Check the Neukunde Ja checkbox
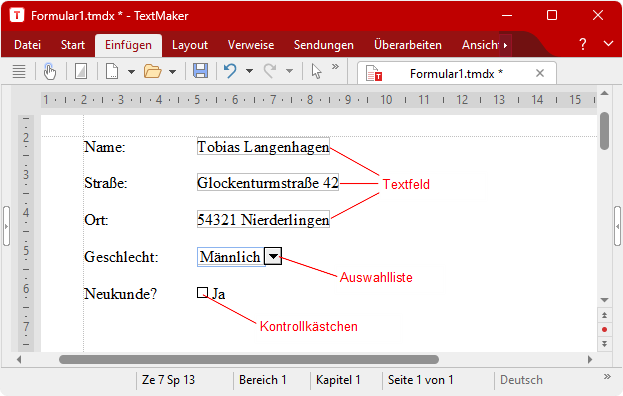This screenshot has width=623, height=396. [202, 293]
